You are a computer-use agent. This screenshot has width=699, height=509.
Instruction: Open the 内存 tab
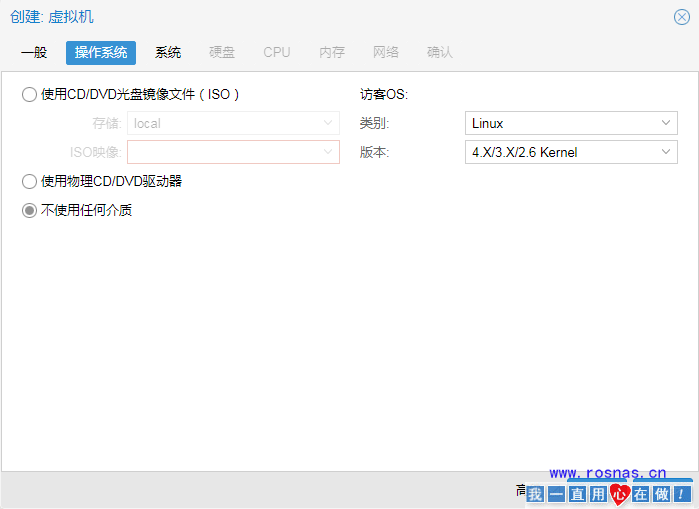click(332, 53)
